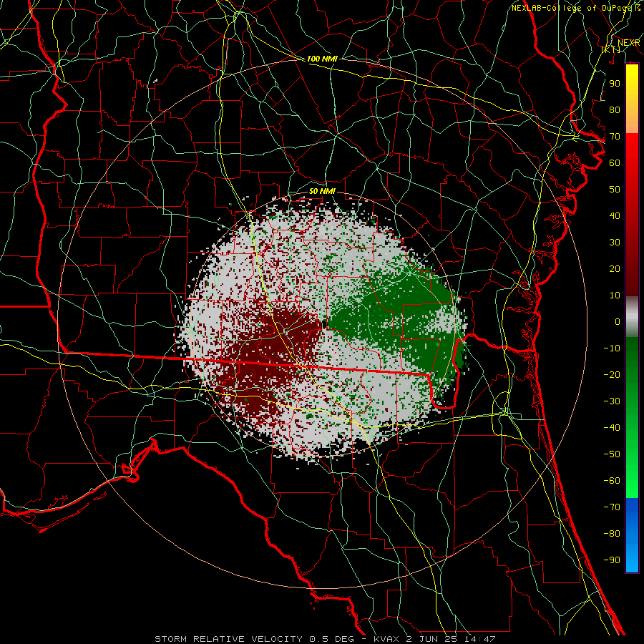Click the positive "70" value on velocity scale
The width and height of the screenshot is (644, 644).
coord(615,137)
